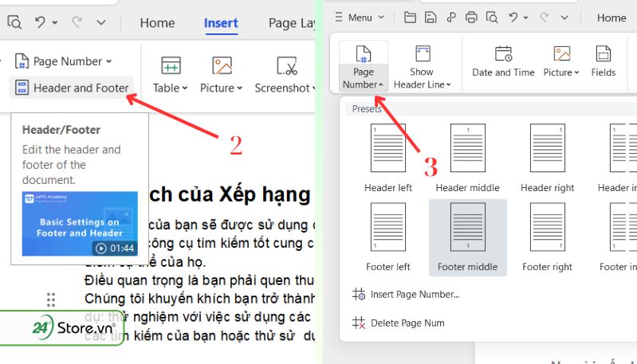Click Picture button in header ribbon
This screenshot has width=637, height=364.
point(561,61)
